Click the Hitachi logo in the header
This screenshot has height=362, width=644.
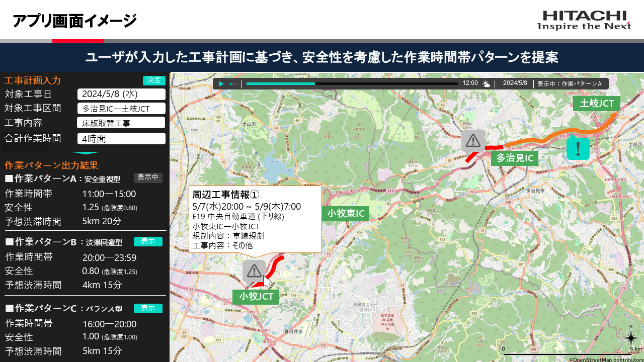pos(584,20)
